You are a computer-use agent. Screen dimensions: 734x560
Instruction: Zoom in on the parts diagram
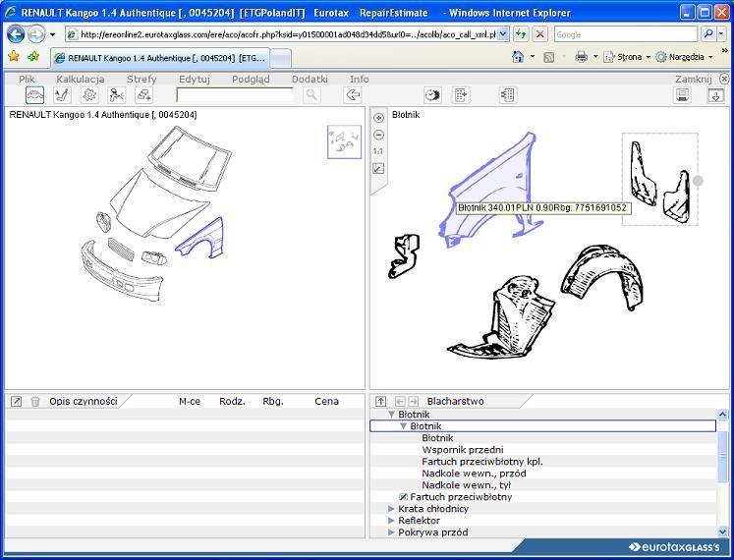378,118
